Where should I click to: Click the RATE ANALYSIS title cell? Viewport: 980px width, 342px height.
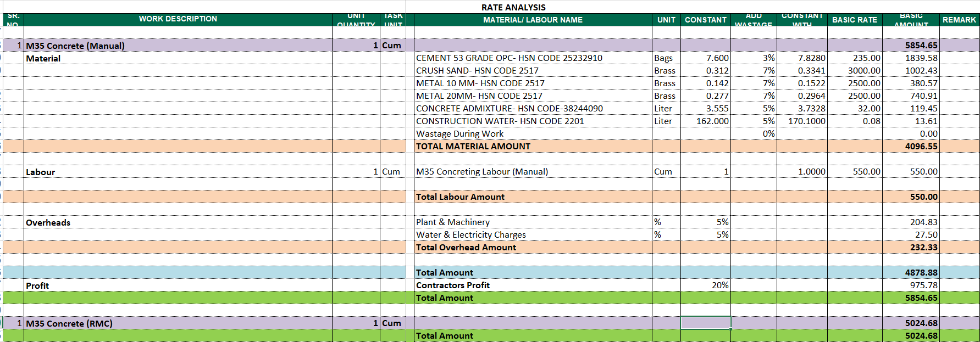click(513, 7)
